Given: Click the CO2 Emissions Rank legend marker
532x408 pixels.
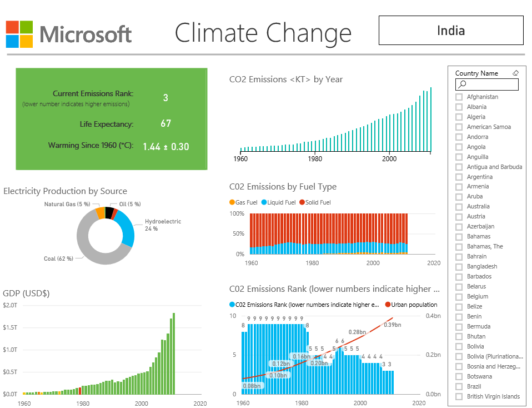Looking at the screenshot, I should [232, 305].
